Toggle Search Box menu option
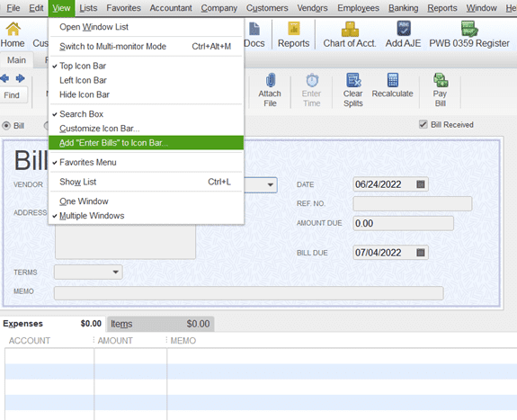 tap(146, 114)
